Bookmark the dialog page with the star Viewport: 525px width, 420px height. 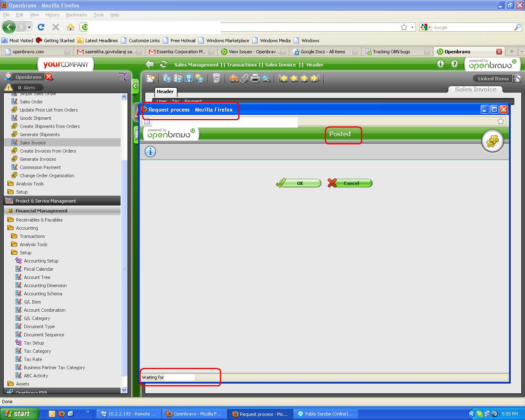pyautogui.click(x=501, y=121)
